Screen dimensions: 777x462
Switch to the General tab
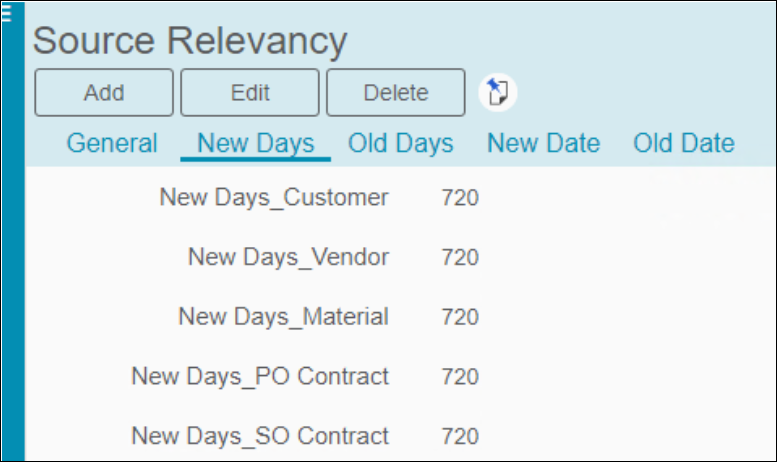tap(112, 143)
